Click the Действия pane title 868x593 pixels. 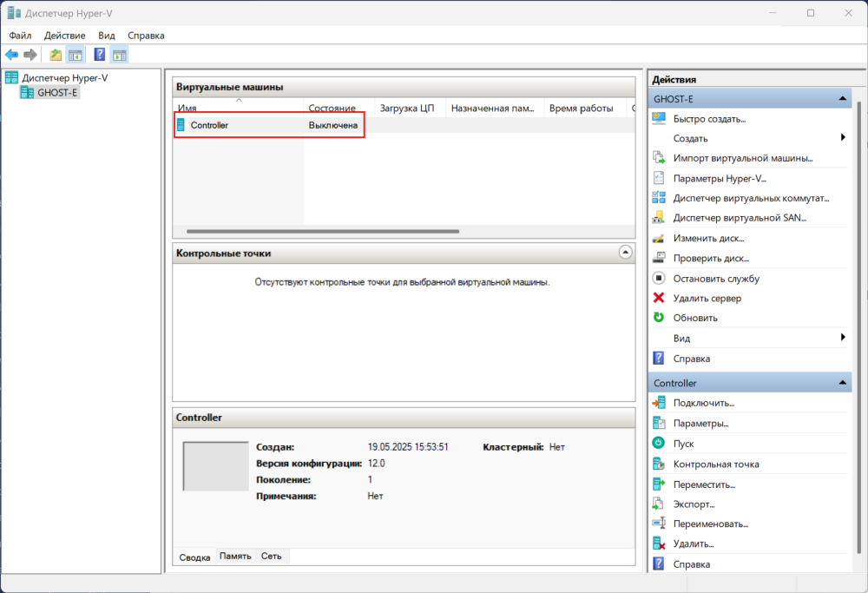(x=674, y=80)
